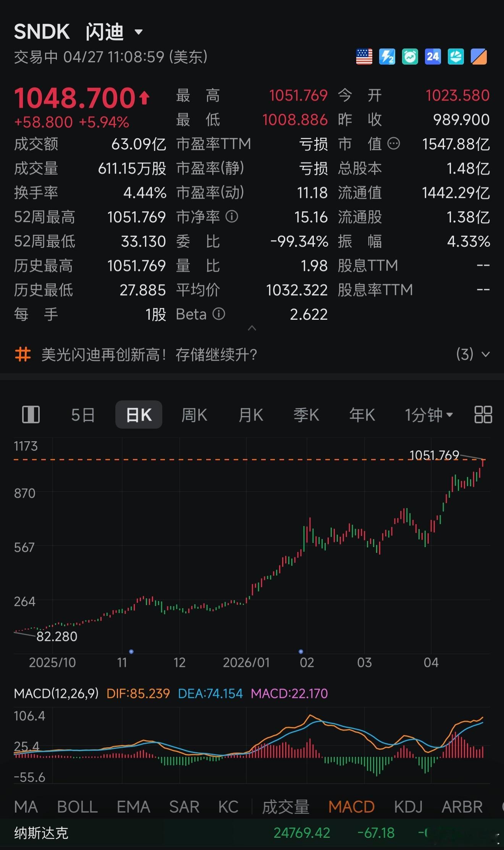Open the chart grid layout icon
This screenshot has width=504, height=850.
[483, 414]
